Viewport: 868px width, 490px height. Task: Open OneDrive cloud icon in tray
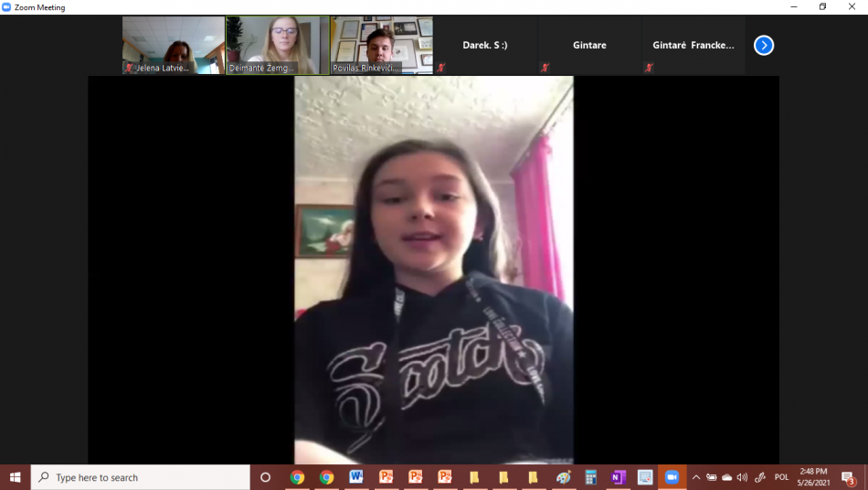point(727,477)
